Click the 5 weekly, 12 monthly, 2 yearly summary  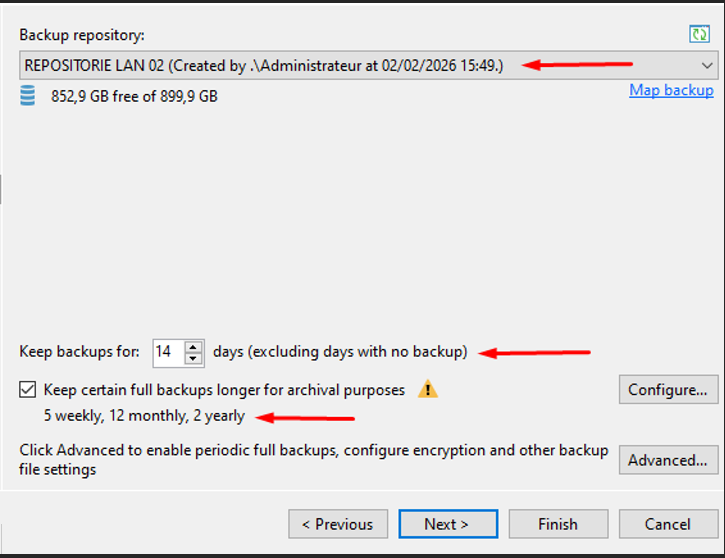(x=144, y=416)
